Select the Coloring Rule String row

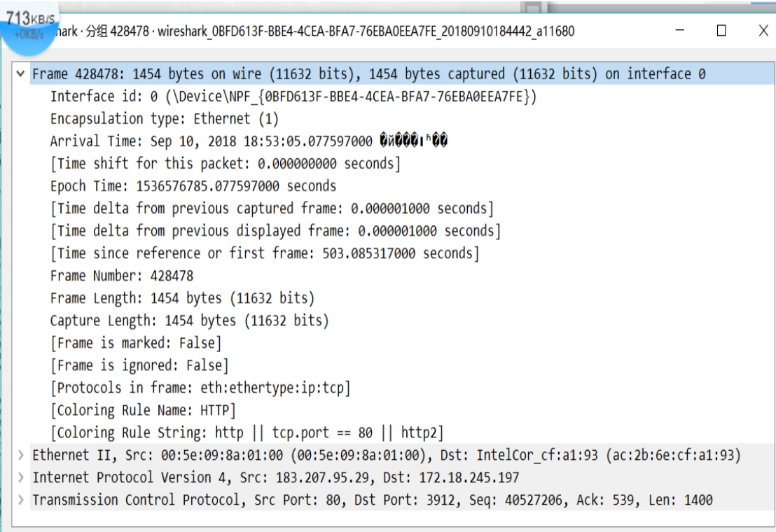247,433
